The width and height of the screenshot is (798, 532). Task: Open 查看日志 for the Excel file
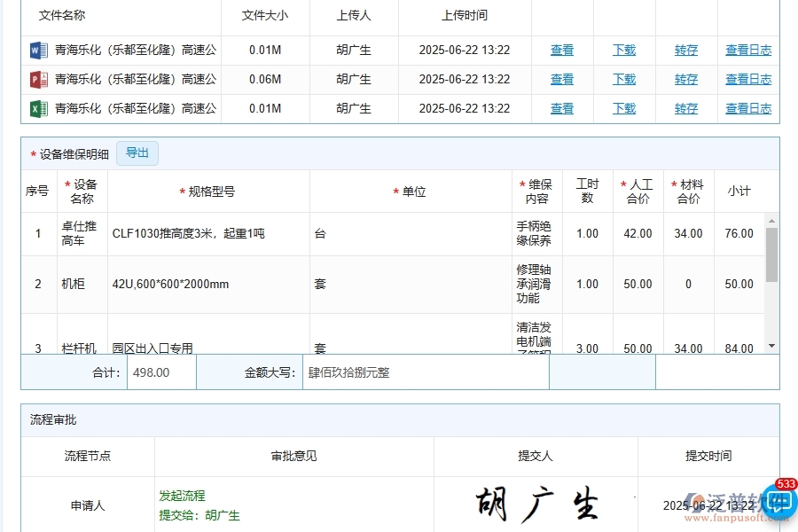coord(747,108)
